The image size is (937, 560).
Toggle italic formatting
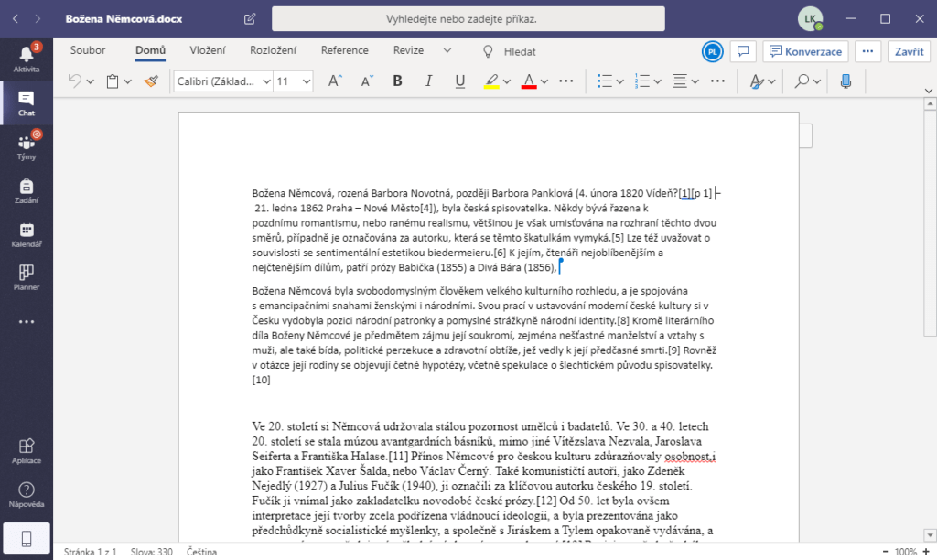[x=428, y=81]
